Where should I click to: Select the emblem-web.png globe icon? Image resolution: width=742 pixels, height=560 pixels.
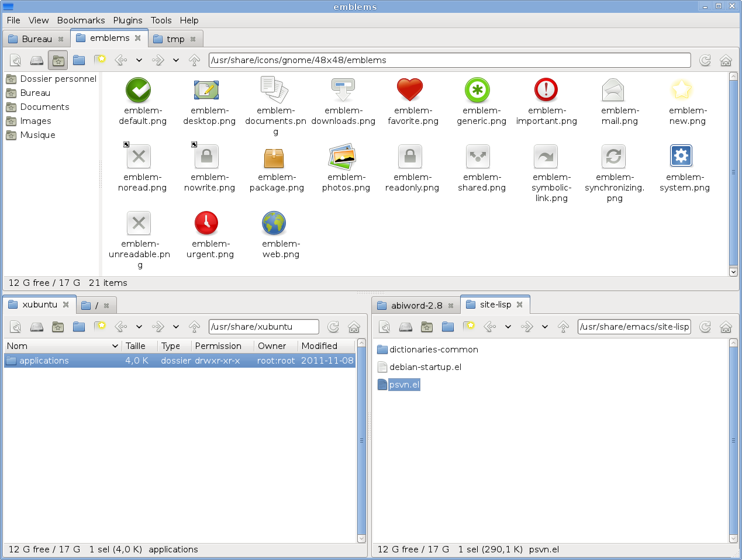(x=274, y=223)
